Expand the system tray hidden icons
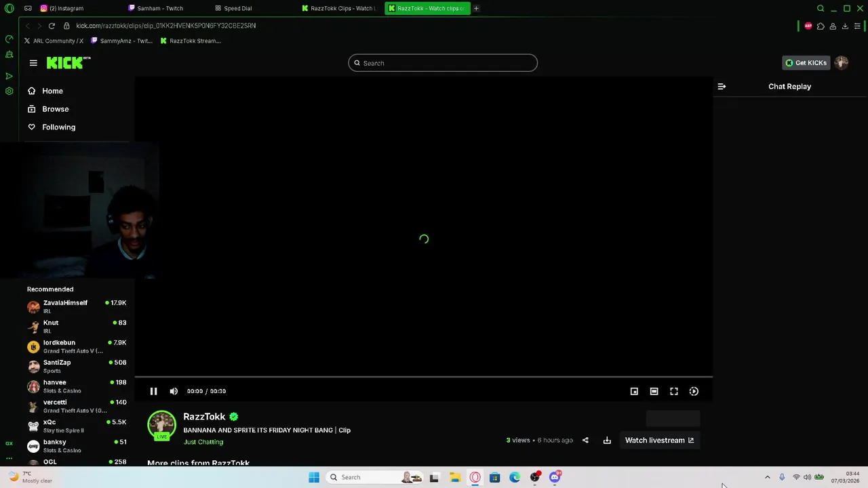The width and height of the screenshot is (868, 488). click(768, 477)
